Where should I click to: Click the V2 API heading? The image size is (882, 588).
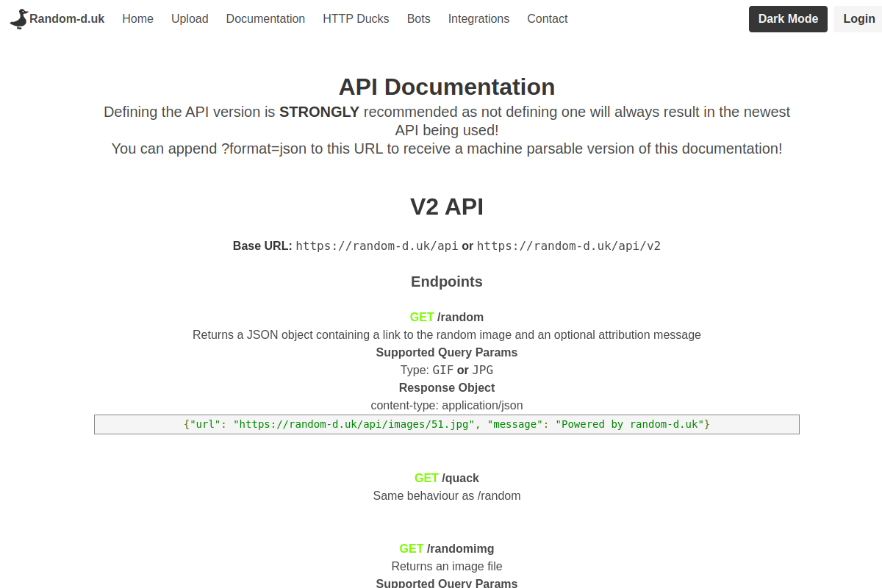click(x=447, y=207)
